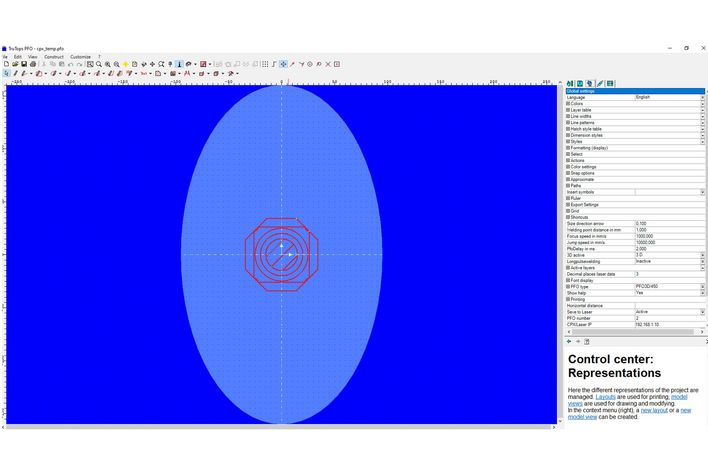This screenshot has width=708, height=472.
Task: Expand the Active layers group
Action: pos(568,267)
